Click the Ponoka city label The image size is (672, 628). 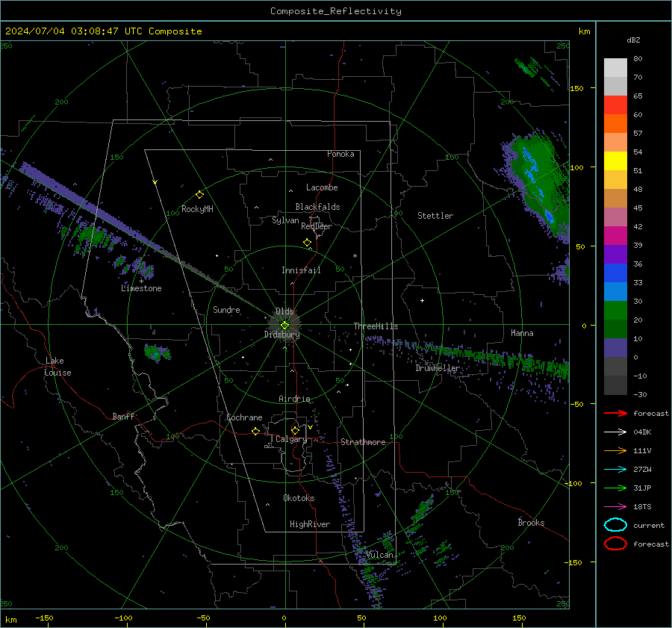pyautogui.click(x=340, y=154)
